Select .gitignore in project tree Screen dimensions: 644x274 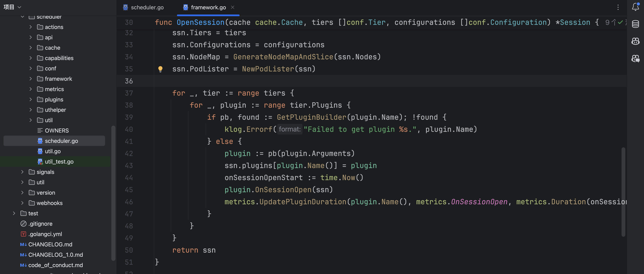(40, 224)
